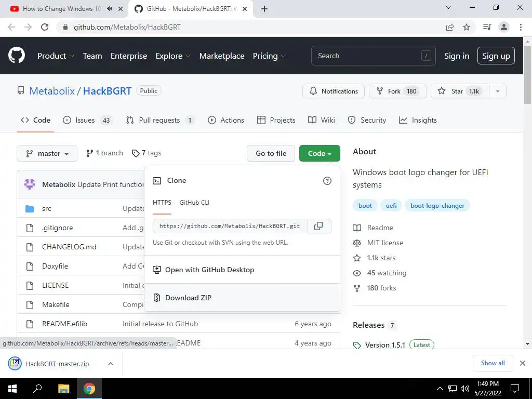Viewport: 532px width, 399px height.
Task: Open network icon in system tray
Action: (453, 389)
